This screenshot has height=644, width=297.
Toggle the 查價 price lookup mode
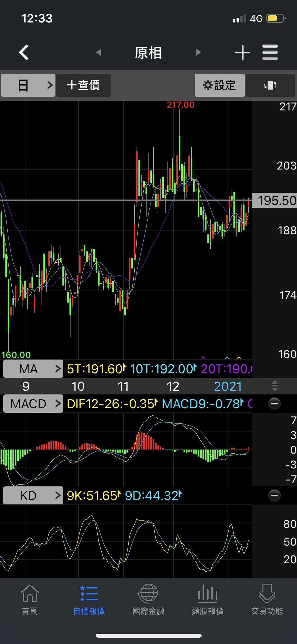point(83,85)
